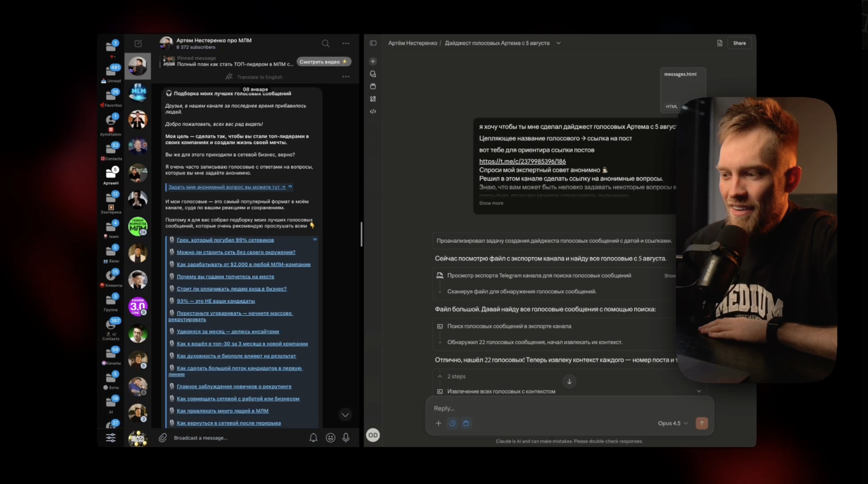Image resolution: width=868 pixels, height=484 pixels.
Task: Click Show more in user message
Action: coord(491,203)
